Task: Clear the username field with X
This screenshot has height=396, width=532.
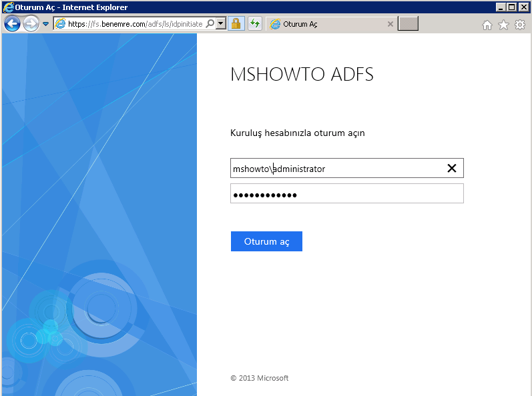Action: click(452, 168)
